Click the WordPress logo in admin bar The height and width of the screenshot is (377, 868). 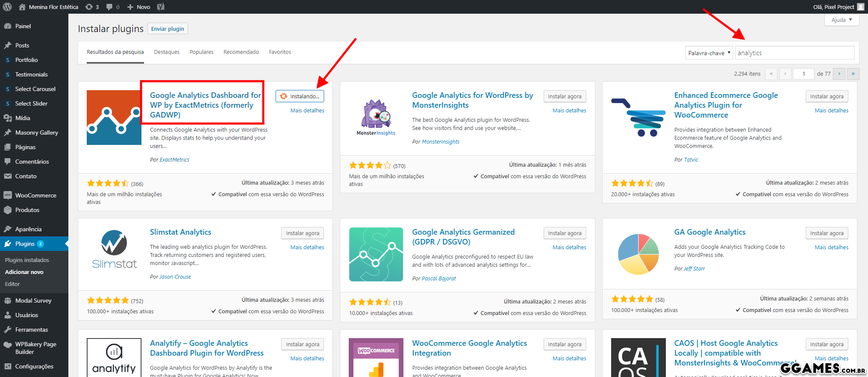(7, 7)
